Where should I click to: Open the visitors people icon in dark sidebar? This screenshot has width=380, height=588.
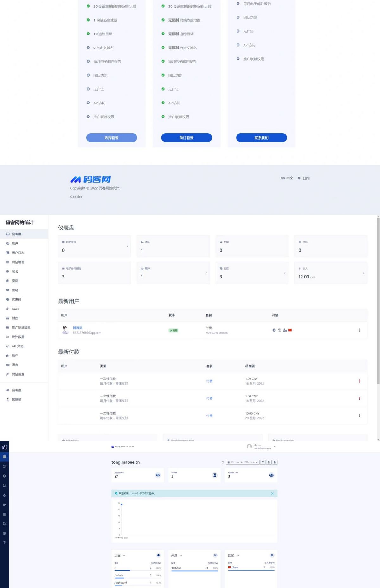(x=4, y=485)
